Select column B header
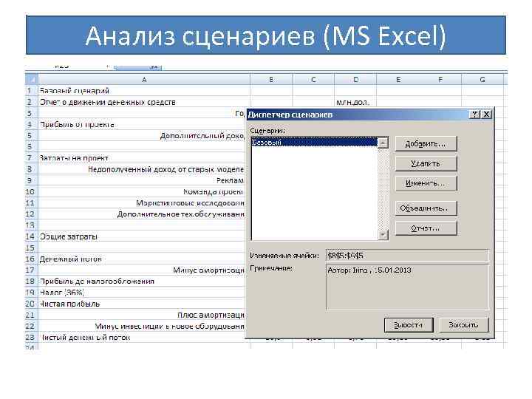The height and width of the screenshot is (399, 532). click(x=271, y=80)
